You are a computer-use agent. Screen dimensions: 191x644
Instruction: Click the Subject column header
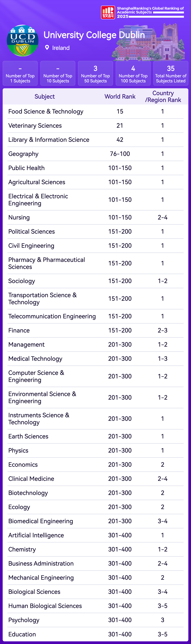(45, 97)
